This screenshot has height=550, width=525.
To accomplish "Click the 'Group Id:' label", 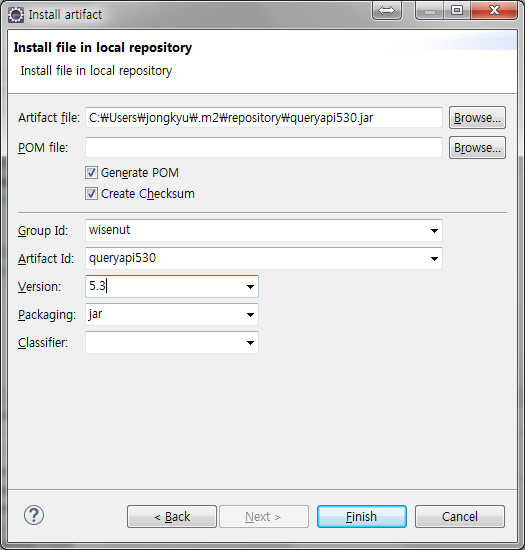I will point(43,230).
